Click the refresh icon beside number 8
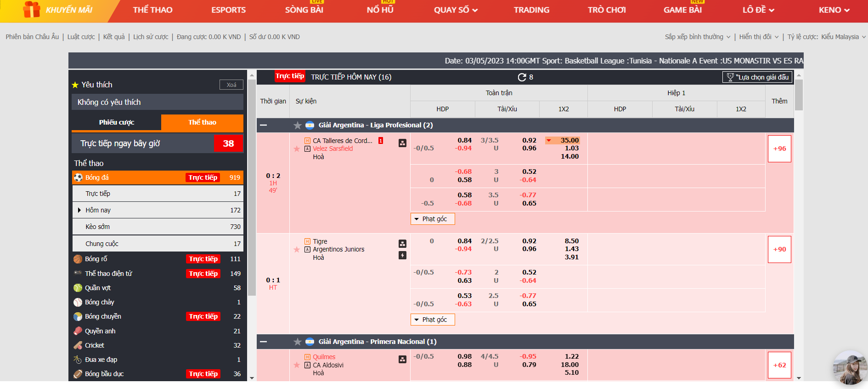The width and height of the screenshot is (868, 389). pyautogui.click(x=522, y=77)
